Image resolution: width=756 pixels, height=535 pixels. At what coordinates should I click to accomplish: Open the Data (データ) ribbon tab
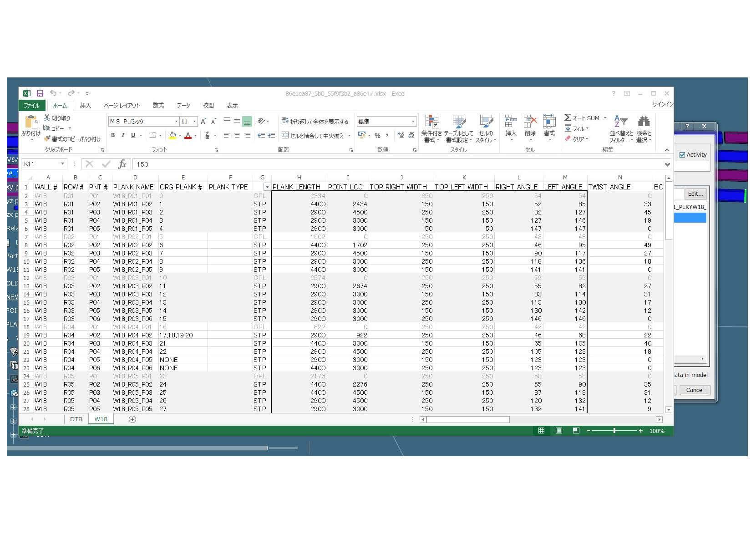pos(183,105)
